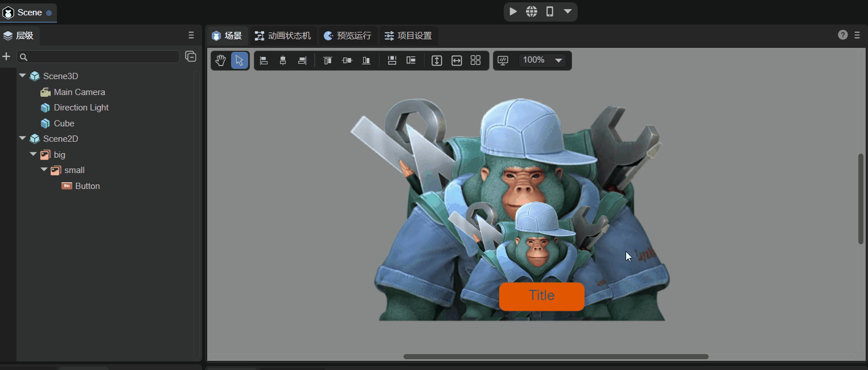Screen dimensions: 868x370
Task: Click the add node plus icon
Action: click(7, 56)
